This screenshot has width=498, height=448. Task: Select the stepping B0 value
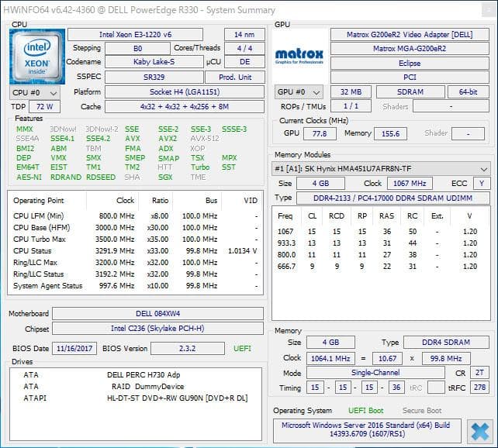coord(137,49)
